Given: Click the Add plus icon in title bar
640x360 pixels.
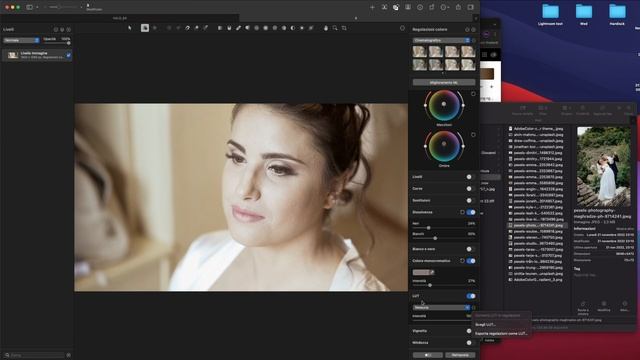Looking at the screenshot, I should 372,7.
